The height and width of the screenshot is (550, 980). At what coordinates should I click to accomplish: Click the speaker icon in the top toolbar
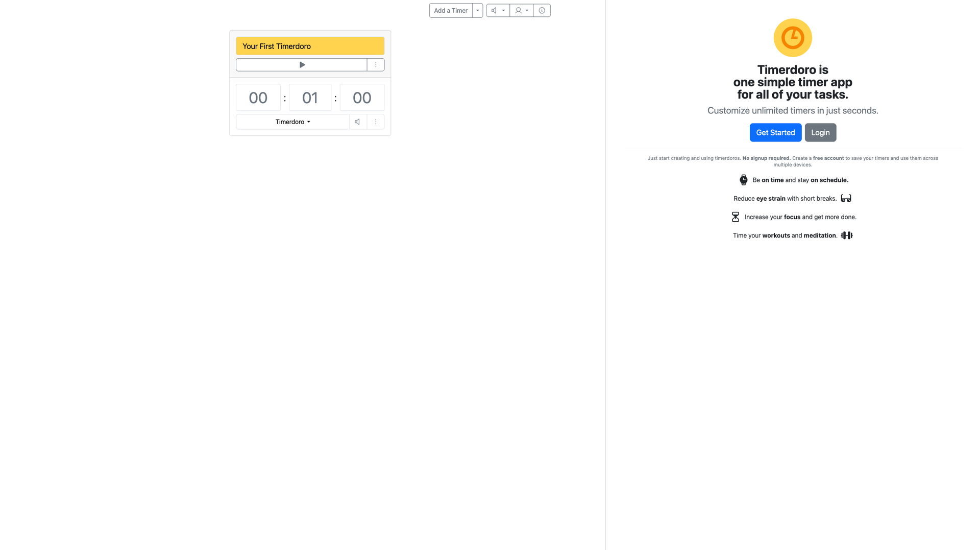[493, 10]
